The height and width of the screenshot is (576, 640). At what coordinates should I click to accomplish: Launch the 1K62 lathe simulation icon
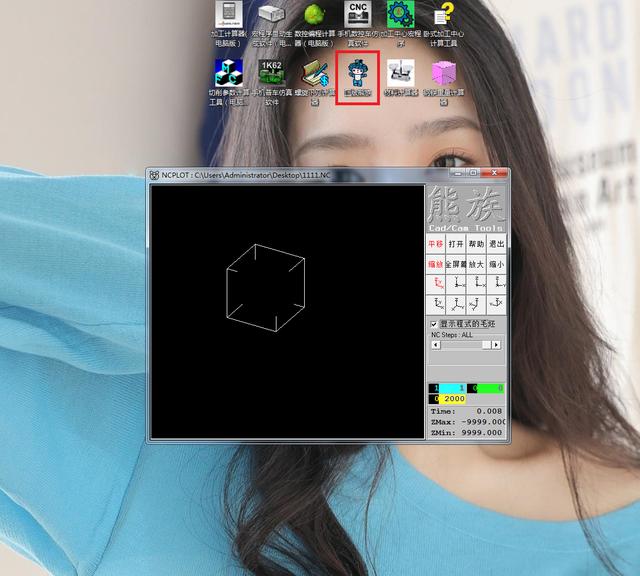271,80
